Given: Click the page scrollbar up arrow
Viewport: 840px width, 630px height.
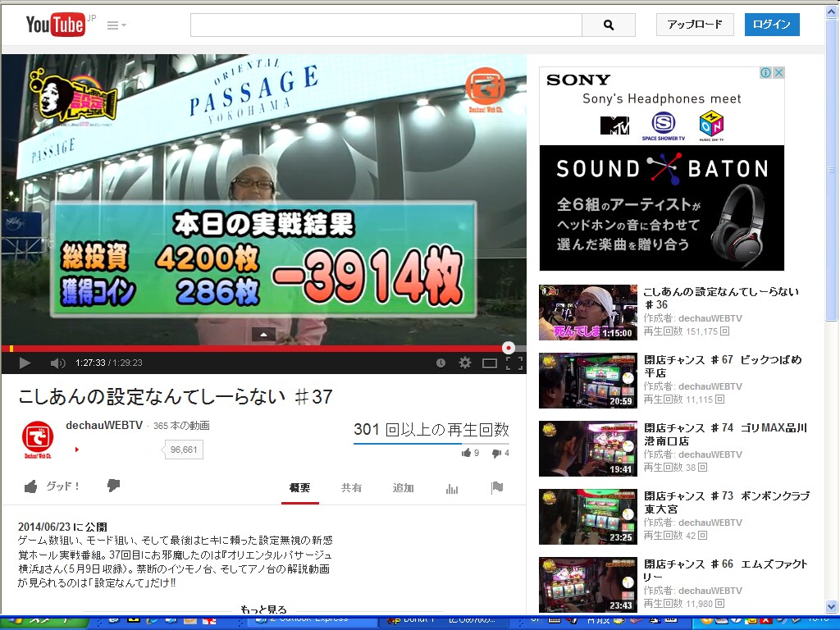Looking at the screenshot, I should (832, 11).
